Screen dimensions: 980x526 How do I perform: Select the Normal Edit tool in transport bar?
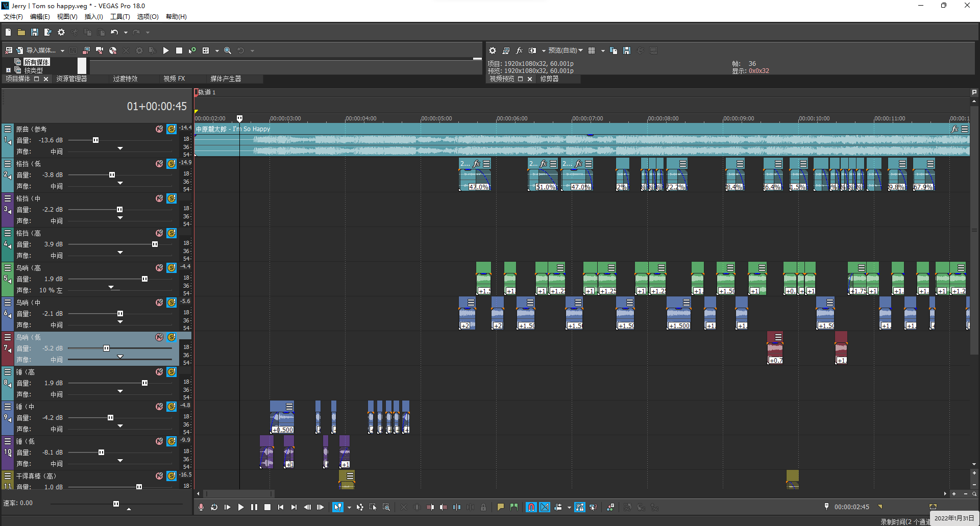coord(338,507)
